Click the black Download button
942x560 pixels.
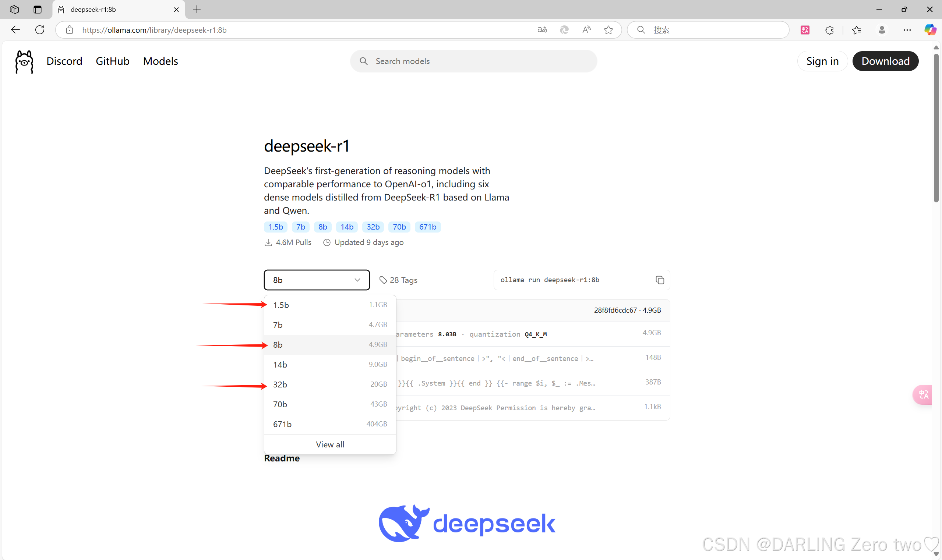(x=885, y=61)
